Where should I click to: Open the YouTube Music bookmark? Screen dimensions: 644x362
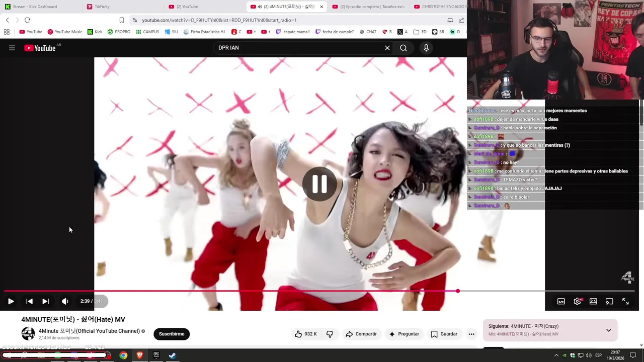tap(64, 32)
